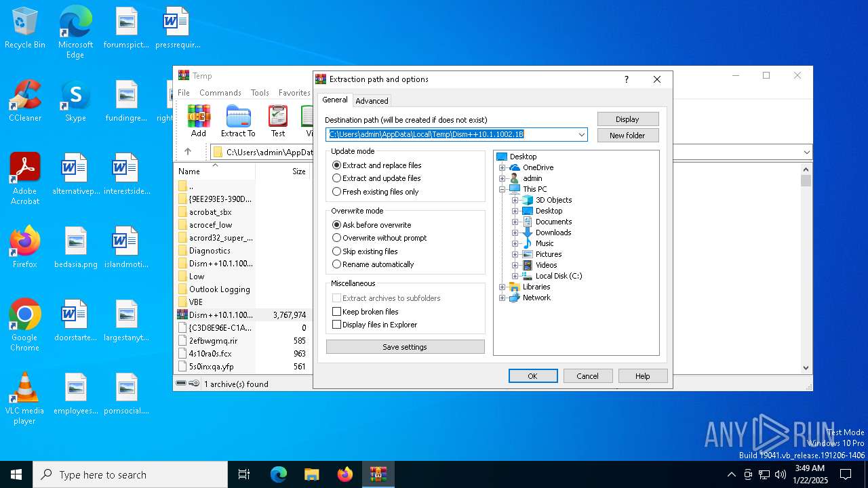Expand the OneDrive tree node

pos(502,167)
